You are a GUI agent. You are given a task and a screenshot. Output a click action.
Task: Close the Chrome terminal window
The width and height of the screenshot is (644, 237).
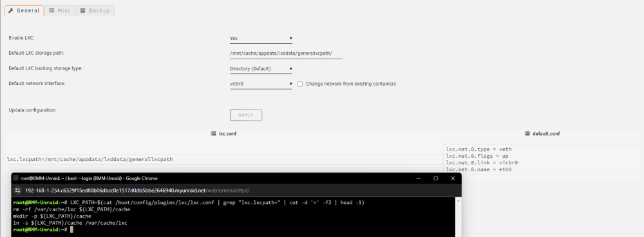453,178
